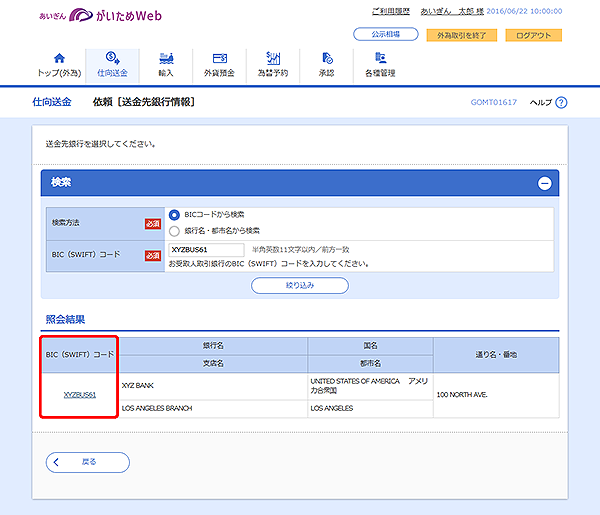600x515 pixels.
Task: Select the 外貨預金 icon in navigation
Action: 219,58
